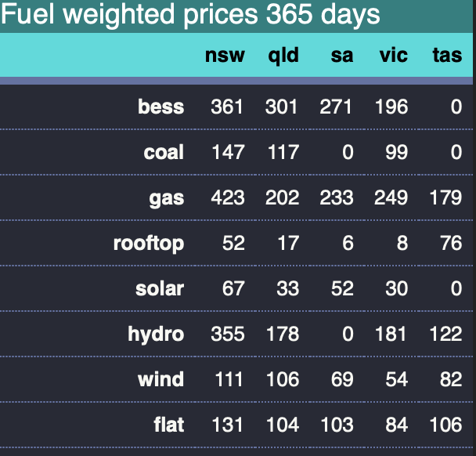Click flat tas value 106
The width and height of the screenshot is (476, 456).
pyautogui.click(x=445, y=425)
